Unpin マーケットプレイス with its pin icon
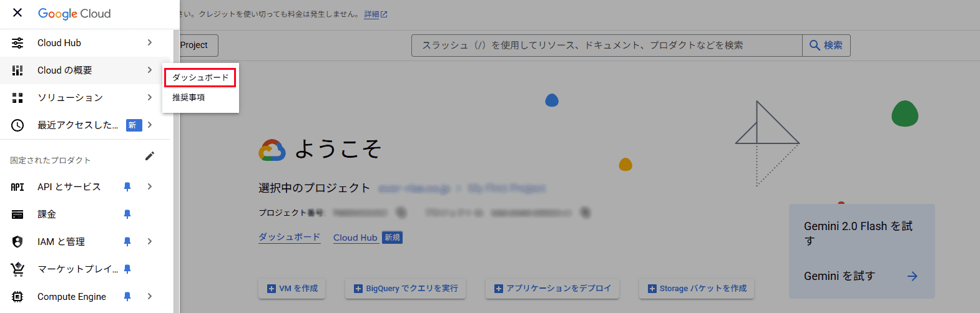 click(x=127, y=269)
